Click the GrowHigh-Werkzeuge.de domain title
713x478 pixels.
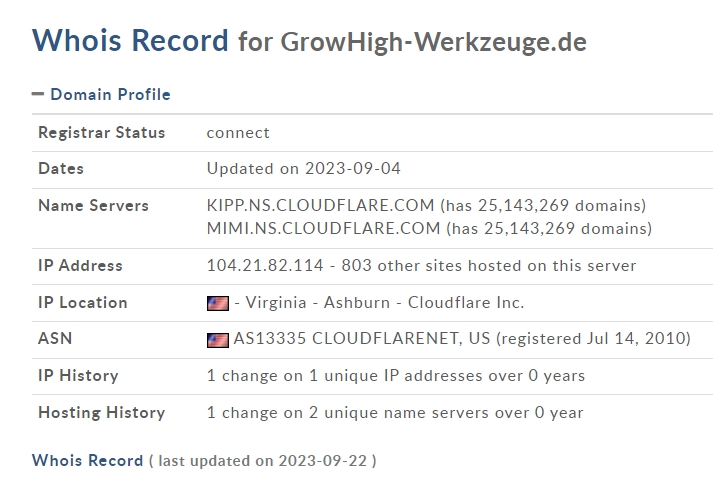coord(433,42)
